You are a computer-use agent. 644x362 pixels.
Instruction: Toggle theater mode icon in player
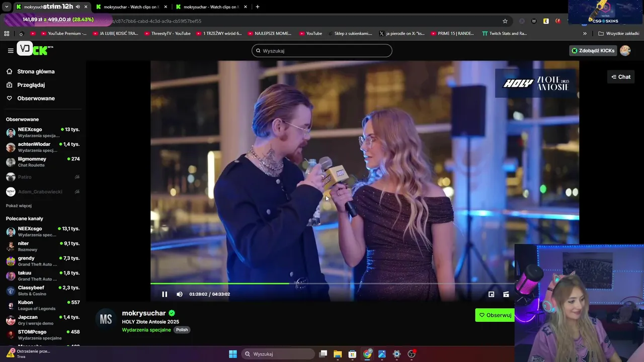506,294
